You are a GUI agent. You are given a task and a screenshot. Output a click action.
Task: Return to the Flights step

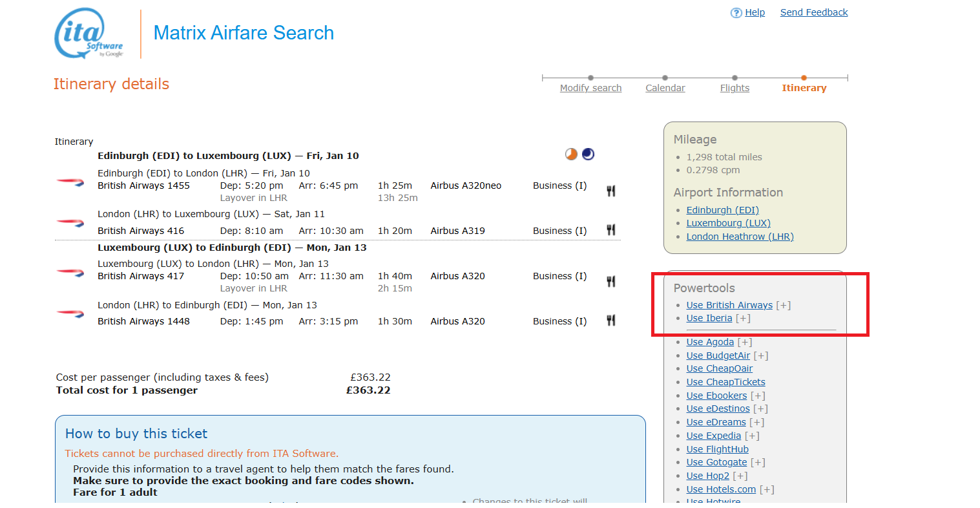735,88
